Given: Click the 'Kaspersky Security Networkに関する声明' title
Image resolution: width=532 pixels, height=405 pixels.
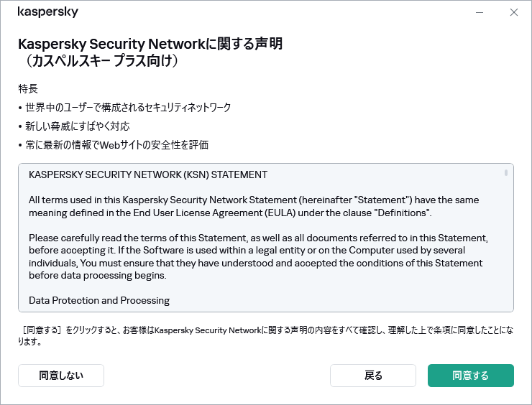Looking at the screenshot, I should click(150, 44).
